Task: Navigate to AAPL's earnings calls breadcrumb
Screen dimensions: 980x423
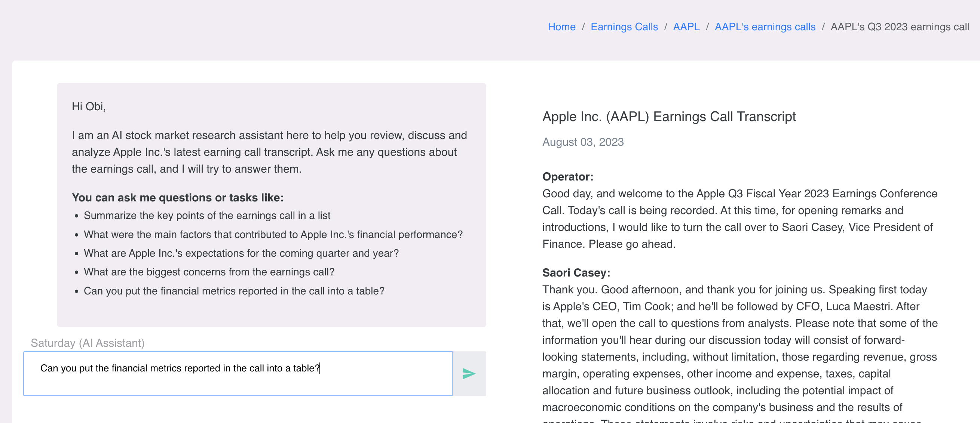Action: coord(765,27)
